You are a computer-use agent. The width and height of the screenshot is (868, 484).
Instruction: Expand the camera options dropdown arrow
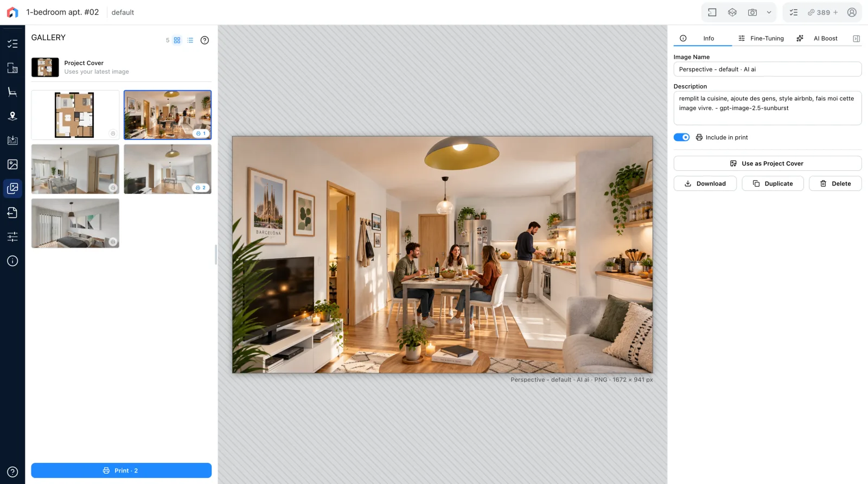pyautogui.click(x=769, y=12)
